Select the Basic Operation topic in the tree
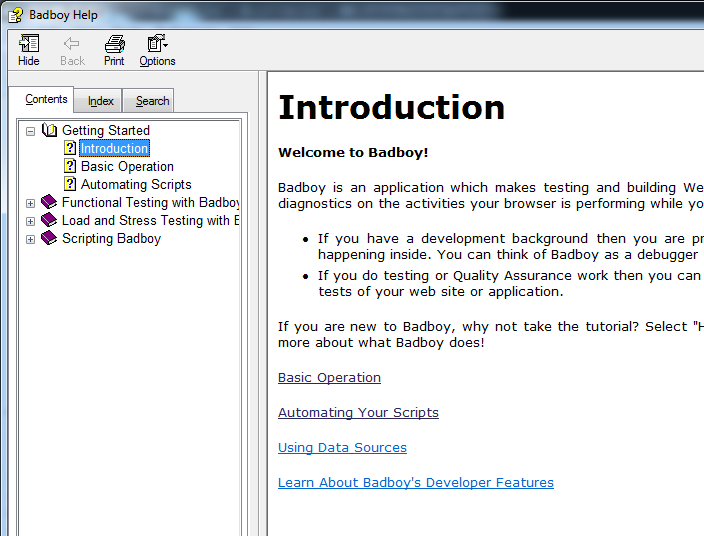This screenshot has height=536, width=704. (x=127, y=166)
